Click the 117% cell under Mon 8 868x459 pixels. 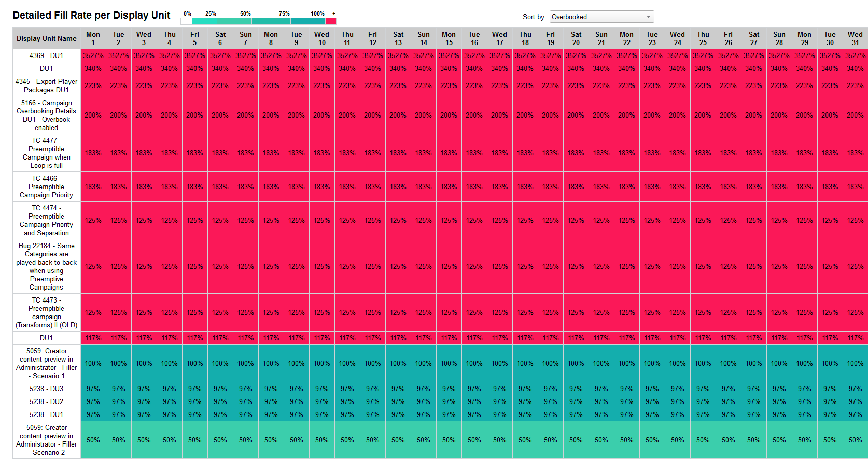[271, 338]
